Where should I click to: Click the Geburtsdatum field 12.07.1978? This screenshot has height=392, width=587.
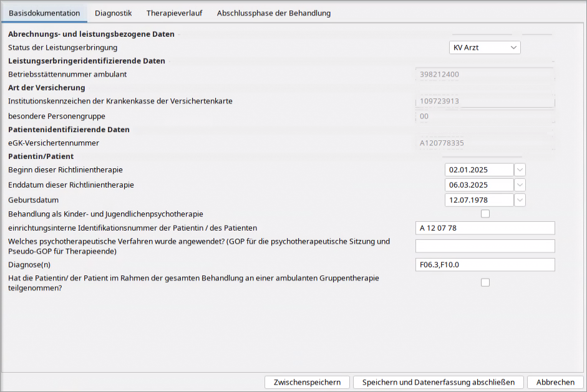[479, 200]
